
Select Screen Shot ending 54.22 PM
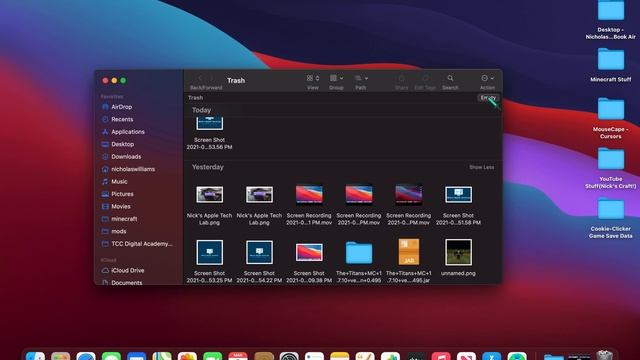coord(259,261)
